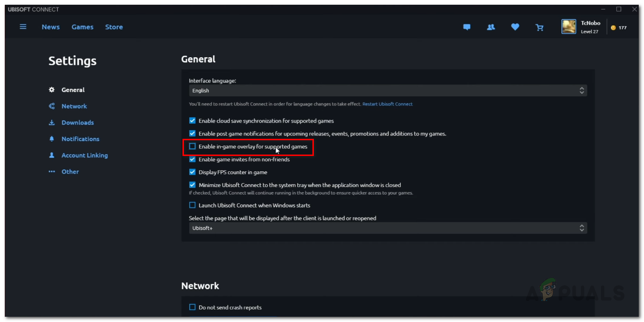The width and height of the screenshot is (644, 322).
Task: Click the Notifications bell icon
Action: point(52,139)
